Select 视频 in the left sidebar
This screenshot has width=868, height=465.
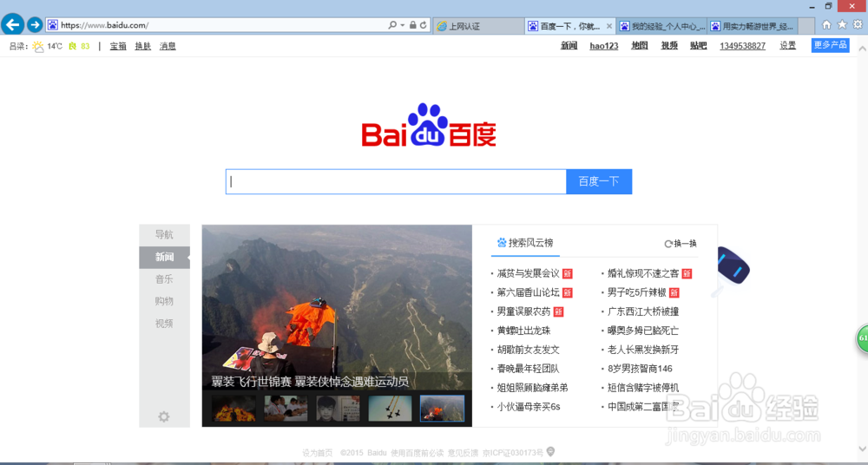tap(164, 324)
